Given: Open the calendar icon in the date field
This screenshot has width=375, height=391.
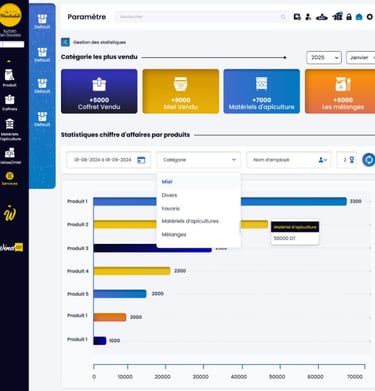Looking at the screenshot, I should (141, 160).
